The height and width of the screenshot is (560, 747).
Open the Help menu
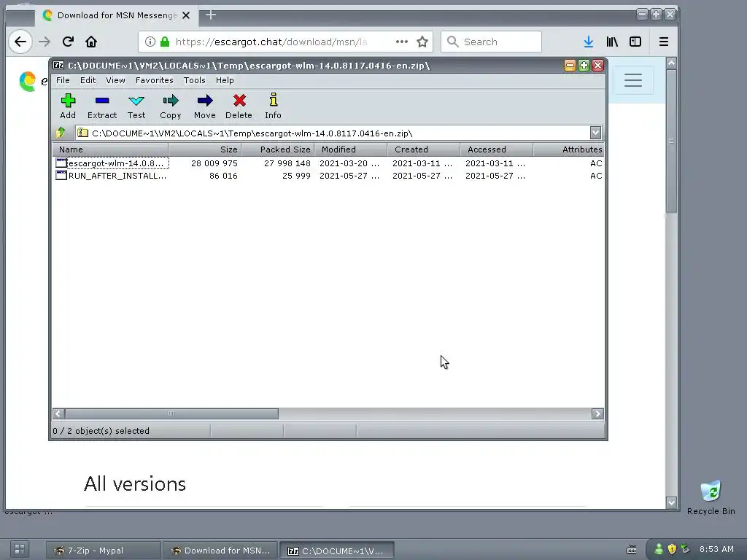click(225, 80)
